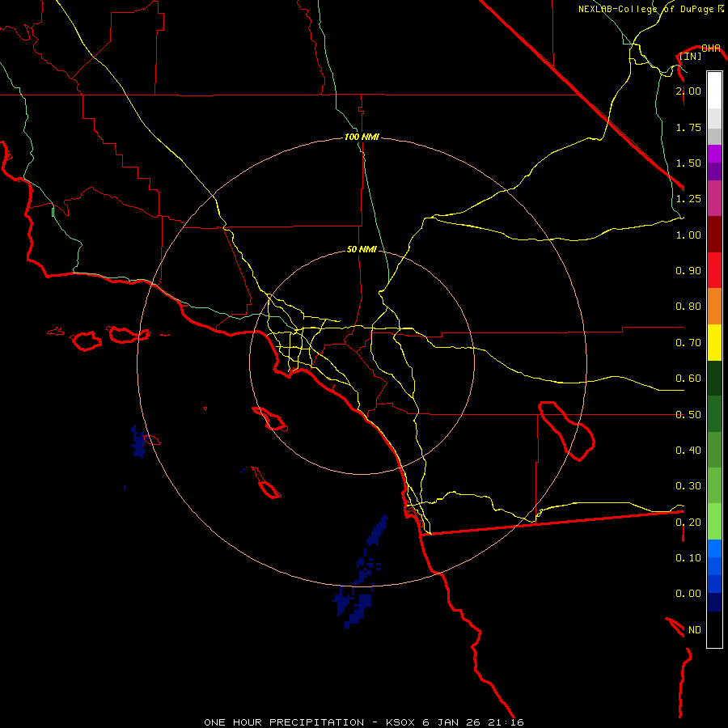This screenshot has width=728, height=728.
Task: Click the 0.60 legend value
Action: pos(688,379)
